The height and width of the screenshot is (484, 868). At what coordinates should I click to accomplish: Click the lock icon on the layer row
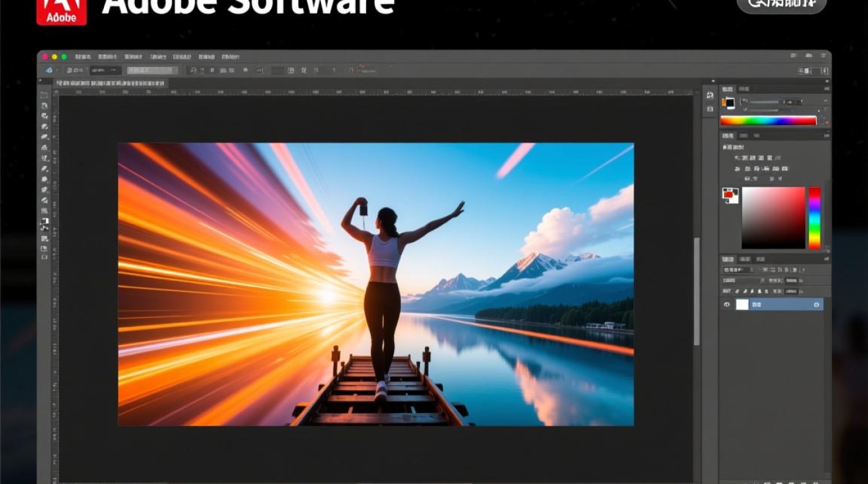pyautogui.click(x=816, y=305)
